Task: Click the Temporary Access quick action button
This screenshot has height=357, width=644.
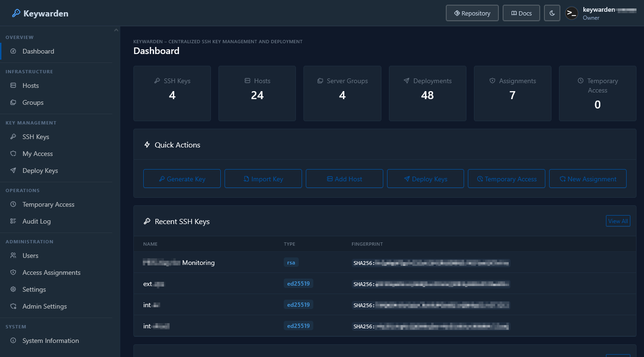Action: tap(507, 179)
